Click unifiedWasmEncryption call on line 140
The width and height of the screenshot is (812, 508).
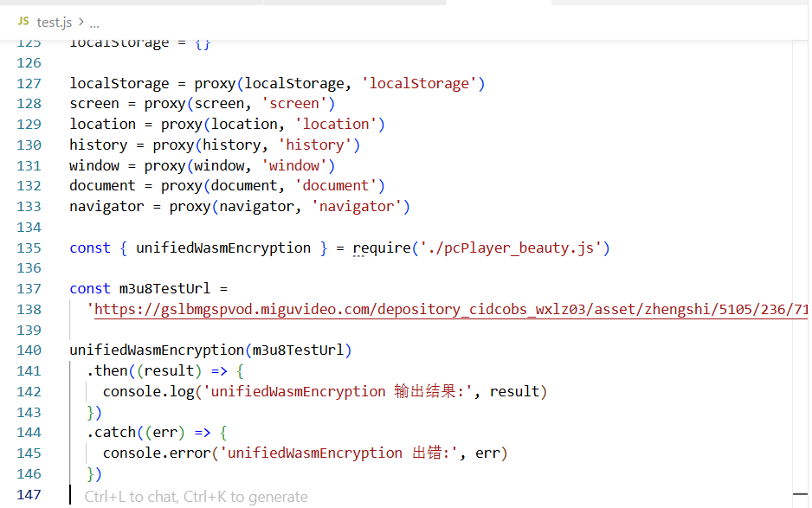point(157,350)
